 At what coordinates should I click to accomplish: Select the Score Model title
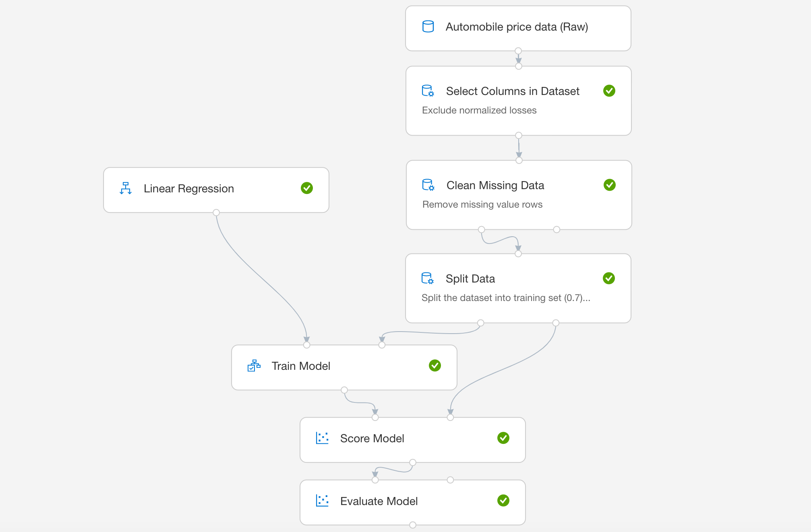coord(372,439)
